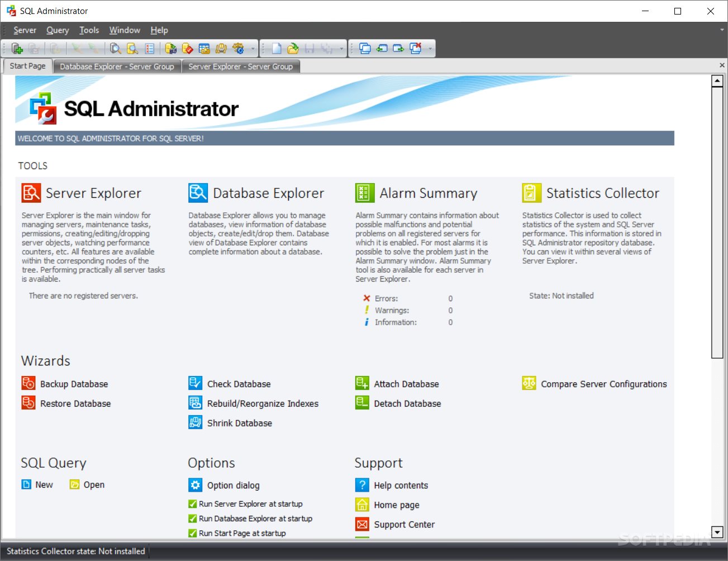
Task: Click the 'State: Not installed' text
Action: point(561,296)
